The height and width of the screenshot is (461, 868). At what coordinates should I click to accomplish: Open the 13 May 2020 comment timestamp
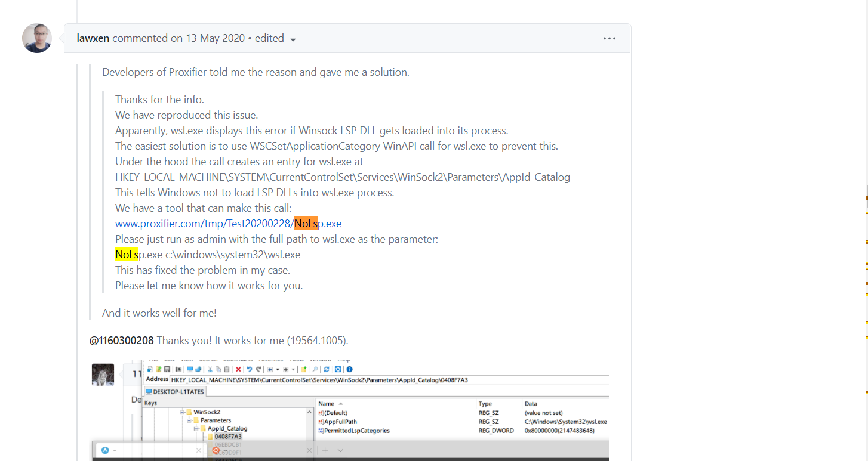(x=215, y=38)
